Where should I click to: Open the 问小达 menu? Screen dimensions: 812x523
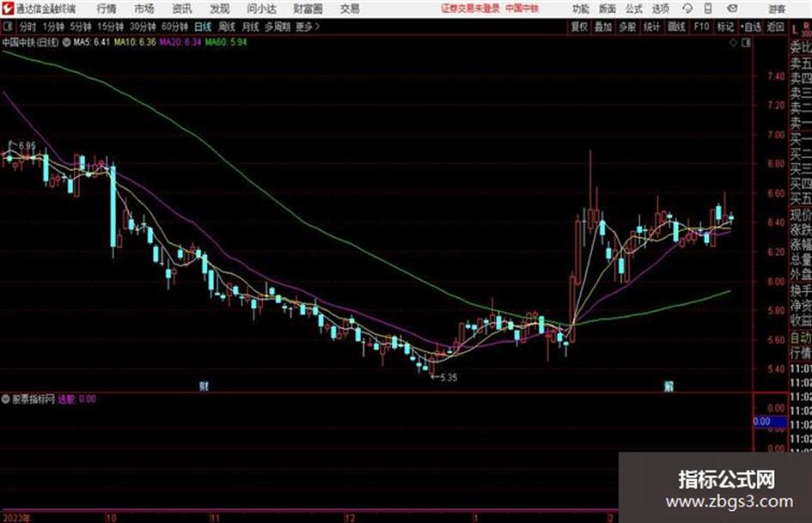pyautogui.click(x=261, y=9)
